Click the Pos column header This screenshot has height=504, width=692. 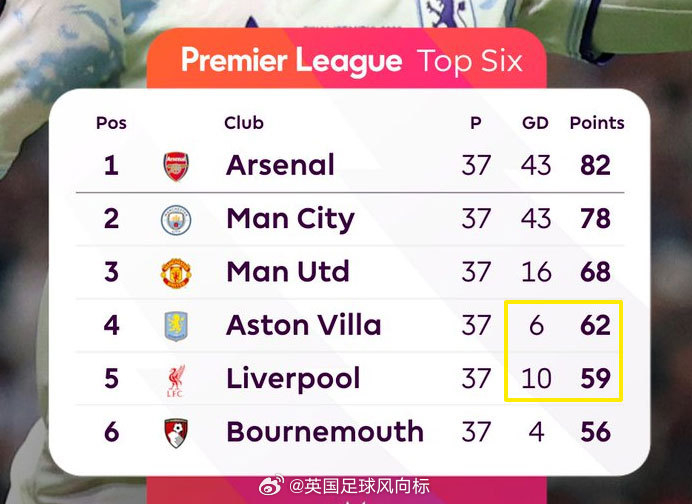pyautogui.click(x=111, y=123)
